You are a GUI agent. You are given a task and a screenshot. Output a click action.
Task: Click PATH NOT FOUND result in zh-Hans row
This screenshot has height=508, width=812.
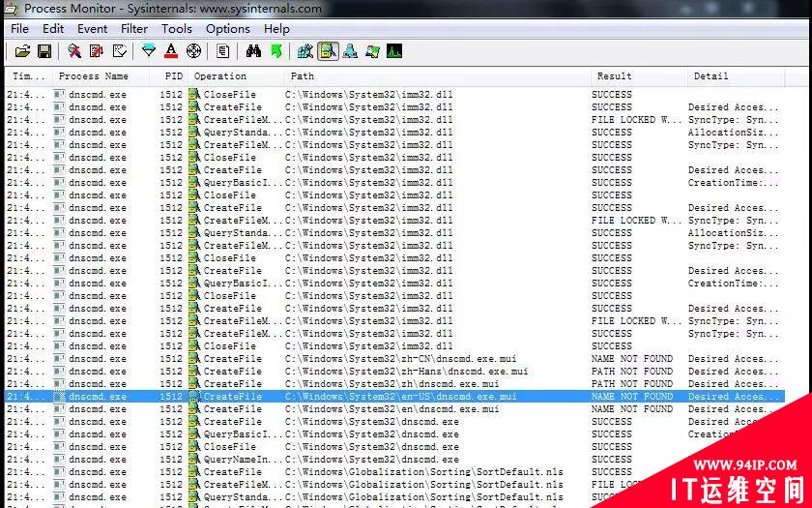[x=632, y=372]
